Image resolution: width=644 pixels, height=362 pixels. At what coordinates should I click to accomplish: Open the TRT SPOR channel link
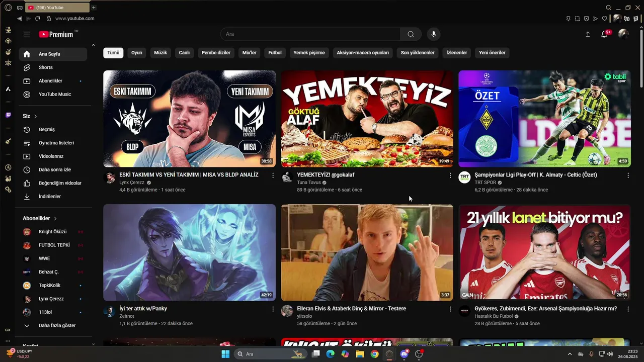pyautogui.click(x=485, y=183)
